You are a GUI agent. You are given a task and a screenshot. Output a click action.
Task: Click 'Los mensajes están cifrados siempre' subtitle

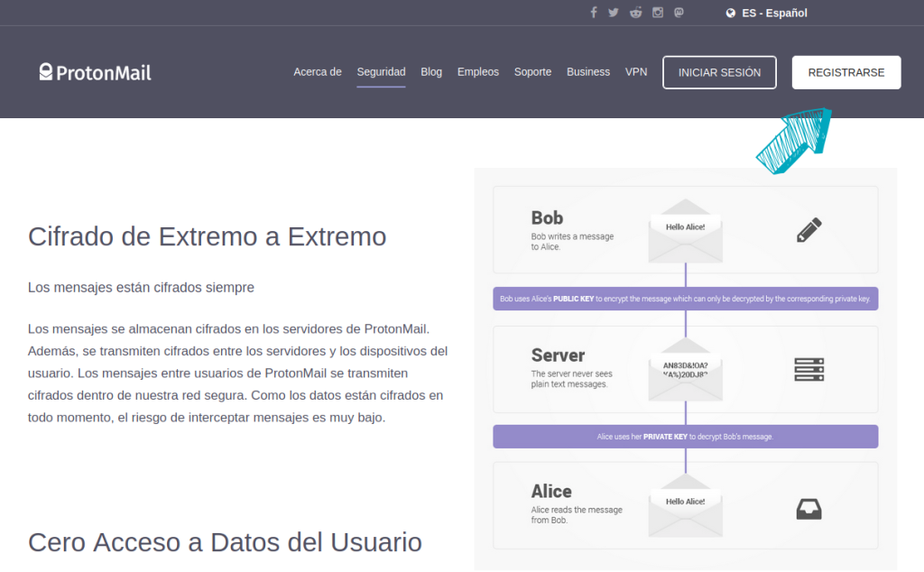click(142, 288)
